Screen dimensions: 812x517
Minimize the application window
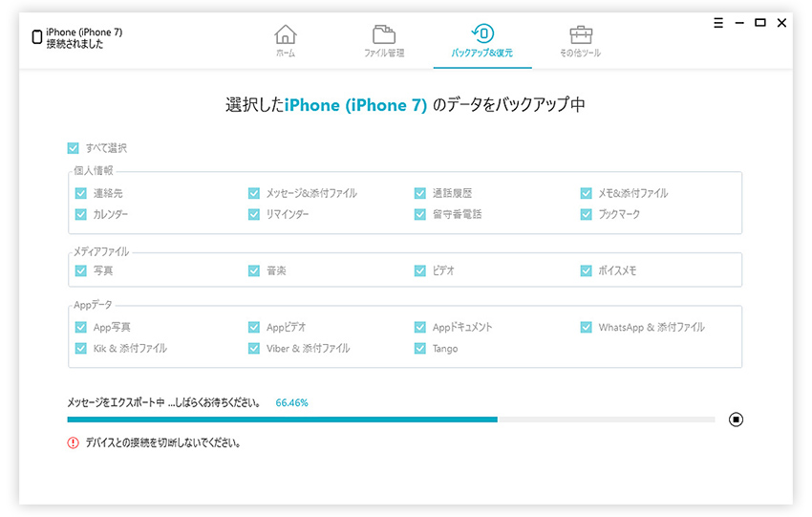tap(739, 23)
